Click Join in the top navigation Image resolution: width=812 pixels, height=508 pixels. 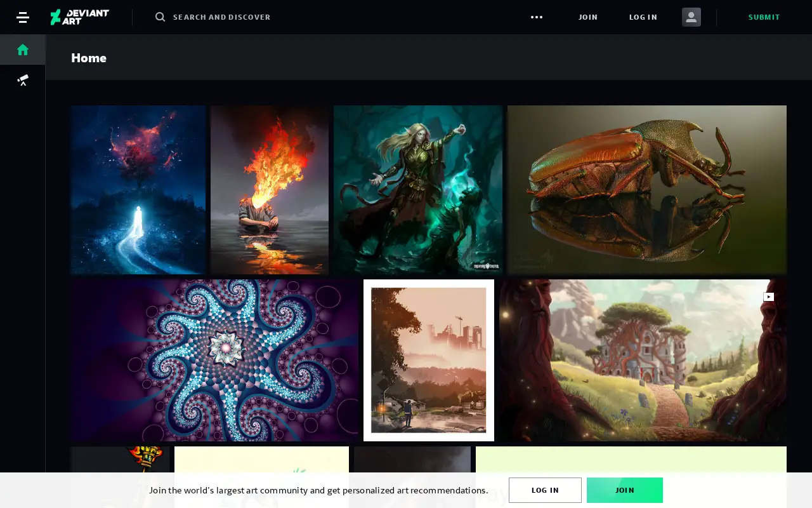coord(588,17)
